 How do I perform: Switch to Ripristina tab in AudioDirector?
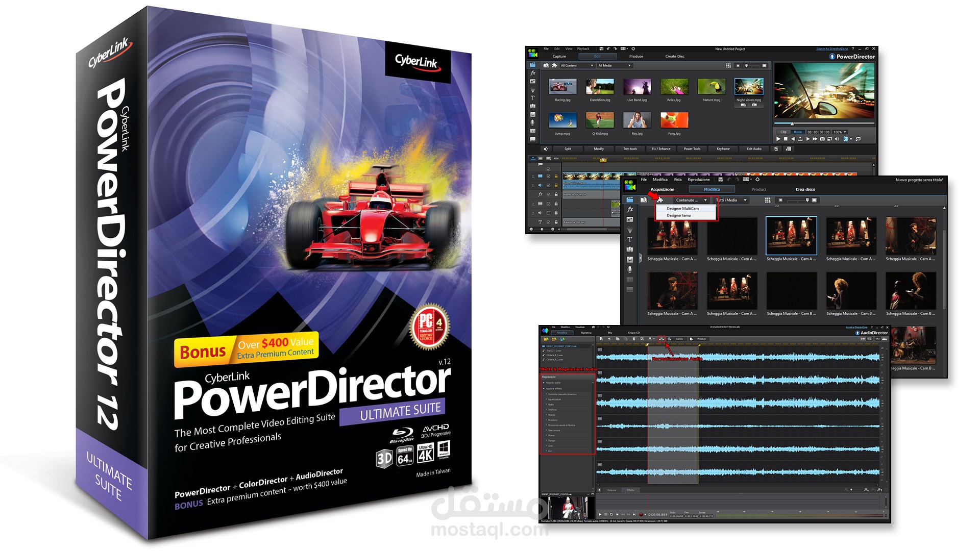tap(586, 333)
